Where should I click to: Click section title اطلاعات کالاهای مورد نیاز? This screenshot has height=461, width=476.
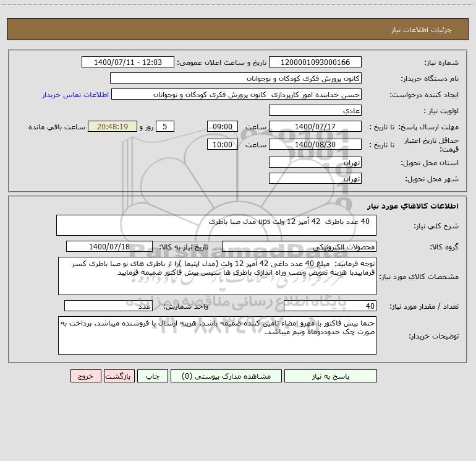413,206
